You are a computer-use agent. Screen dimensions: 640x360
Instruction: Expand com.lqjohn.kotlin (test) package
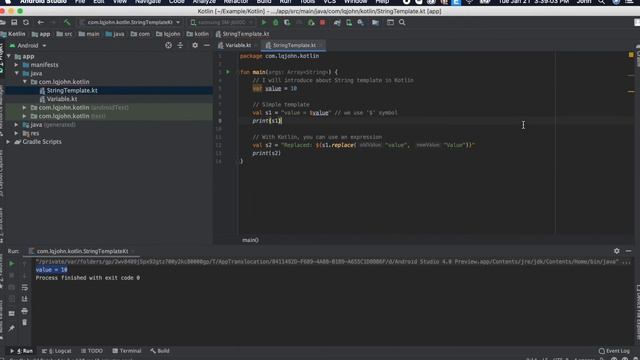(x=24, y=116)
